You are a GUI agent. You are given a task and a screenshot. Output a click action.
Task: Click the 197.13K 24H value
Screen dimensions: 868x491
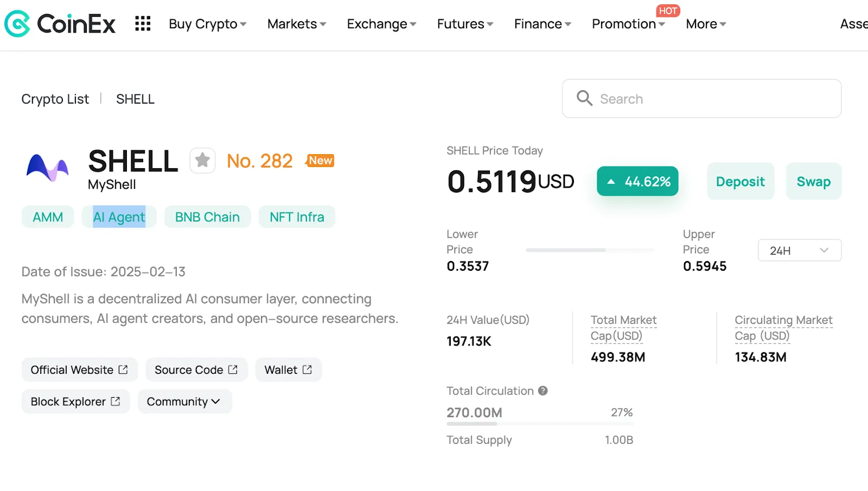pyautogui.click(x=469, y=341)
